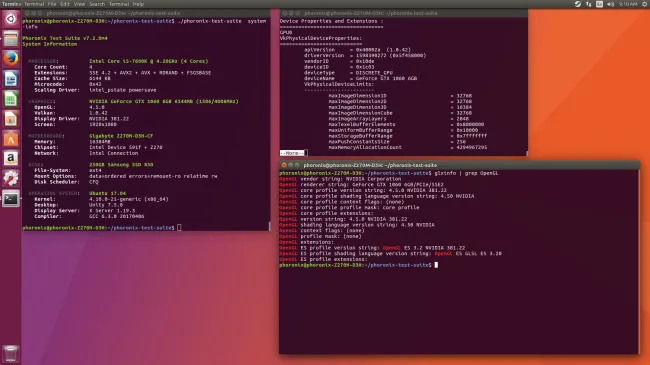Open Ubuntu Software from the dock
650x365 pixels.
tap(11, 139)
